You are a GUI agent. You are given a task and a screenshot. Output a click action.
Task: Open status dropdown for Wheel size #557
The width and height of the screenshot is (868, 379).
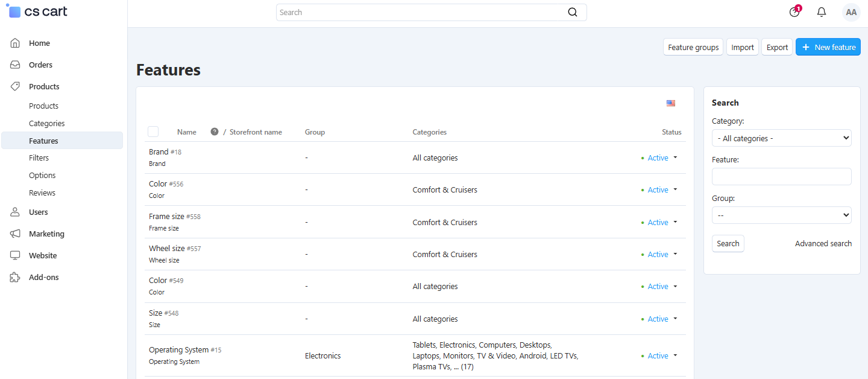tap(675, 254)
